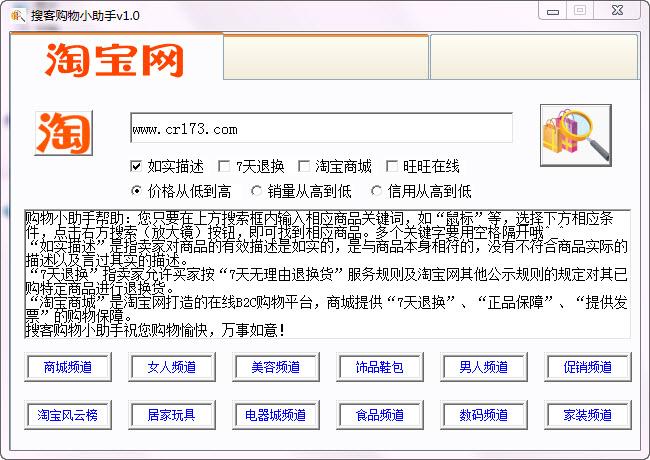Open the 商城频道 button
This screenshot has width=650, height=460.
coord(68,367)
